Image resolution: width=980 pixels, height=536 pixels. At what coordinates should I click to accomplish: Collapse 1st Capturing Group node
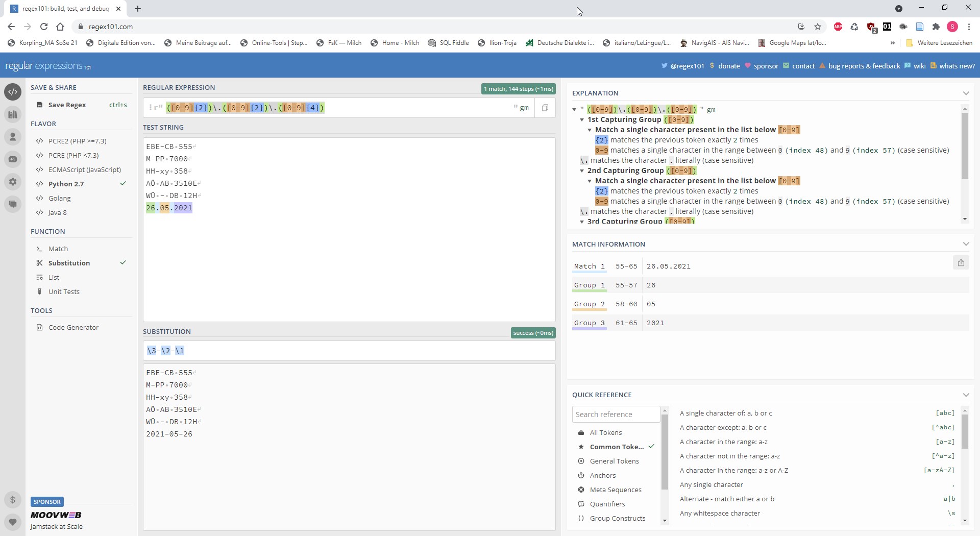coord(582,119)
